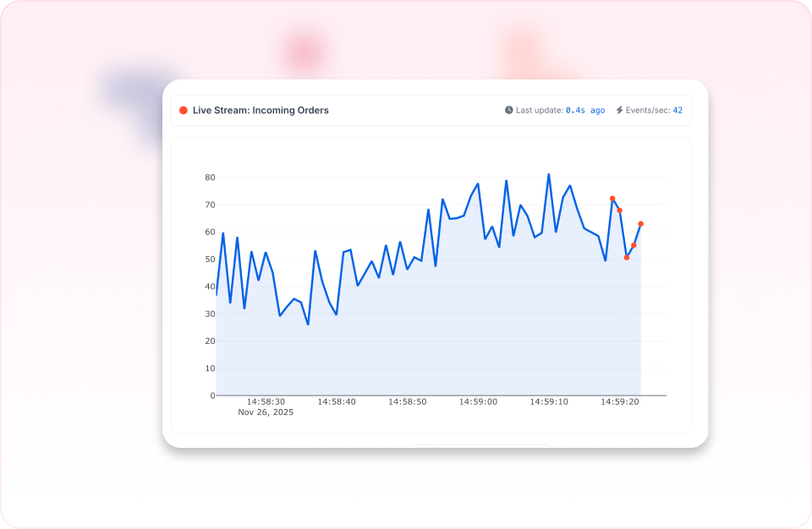Click the 'Last update:' label text
The image size is (812, 529).
point(539,110)
